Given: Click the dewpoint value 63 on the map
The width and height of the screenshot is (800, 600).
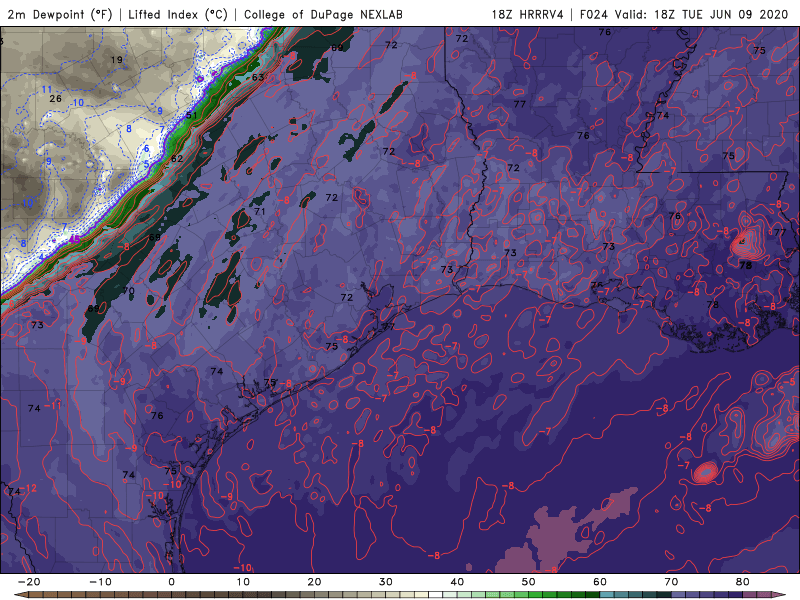Looking at the screenshot, I should (x=258, y=77).
